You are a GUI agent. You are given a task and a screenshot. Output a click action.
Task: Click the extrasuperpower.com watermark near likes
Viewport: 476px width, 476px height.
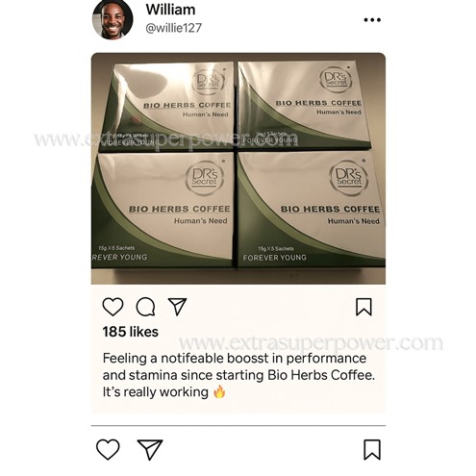pos(311,342)
